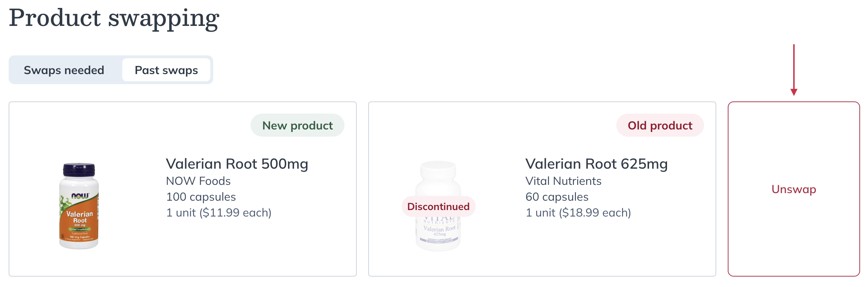Select the new product card
868x287 pixels.
(183, 189)
